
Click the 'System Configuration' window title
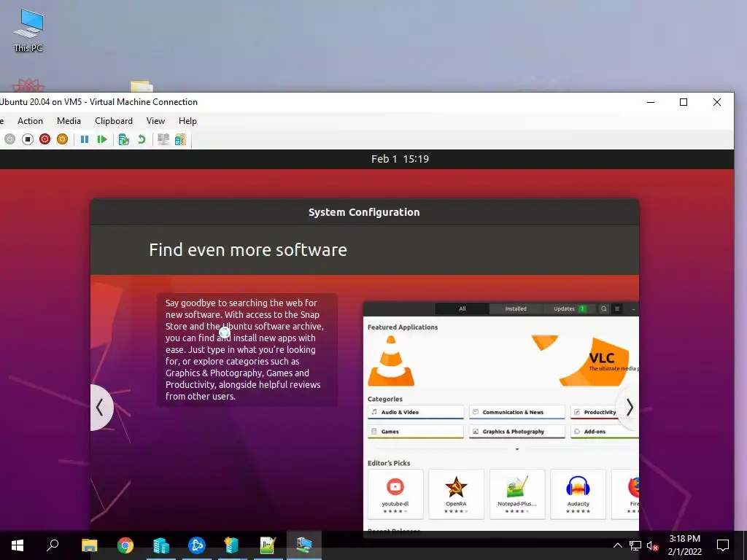364,212
